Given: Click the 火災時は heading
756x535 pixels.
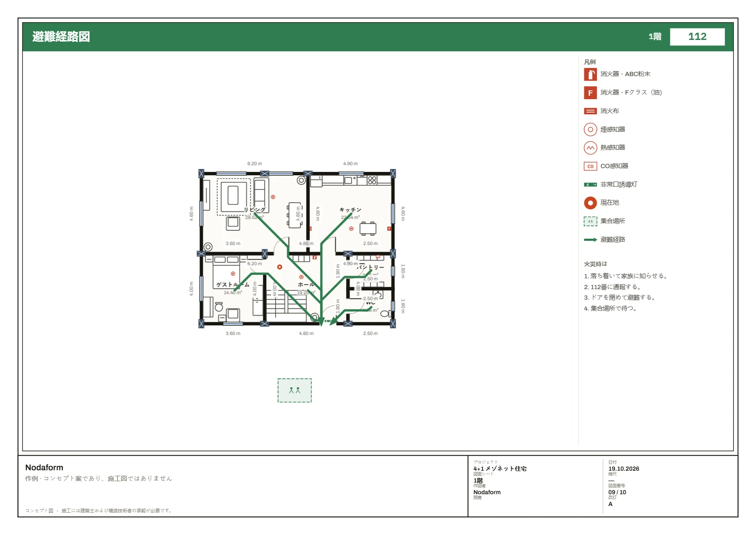Looking at the screenshot, I should tap(596, 264).
